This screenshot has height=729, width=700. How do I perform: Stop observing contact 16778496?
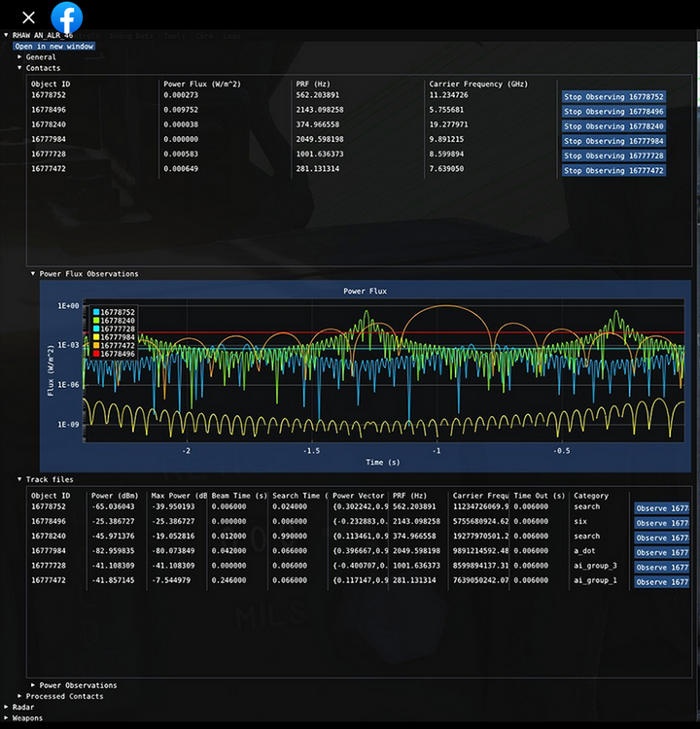click(x=613, y=112)
